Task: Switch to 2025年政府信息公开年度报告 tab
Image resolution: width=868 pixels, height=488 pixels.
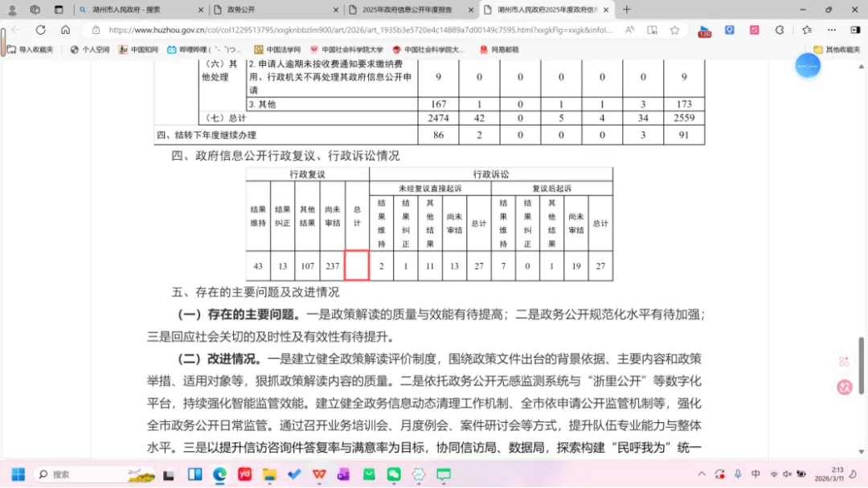Action: (410, 10)
